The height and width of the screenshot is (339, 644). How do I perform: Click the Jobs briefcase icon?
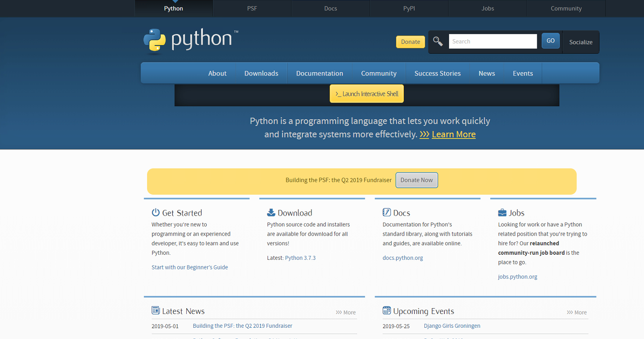[x=501, y=212]
